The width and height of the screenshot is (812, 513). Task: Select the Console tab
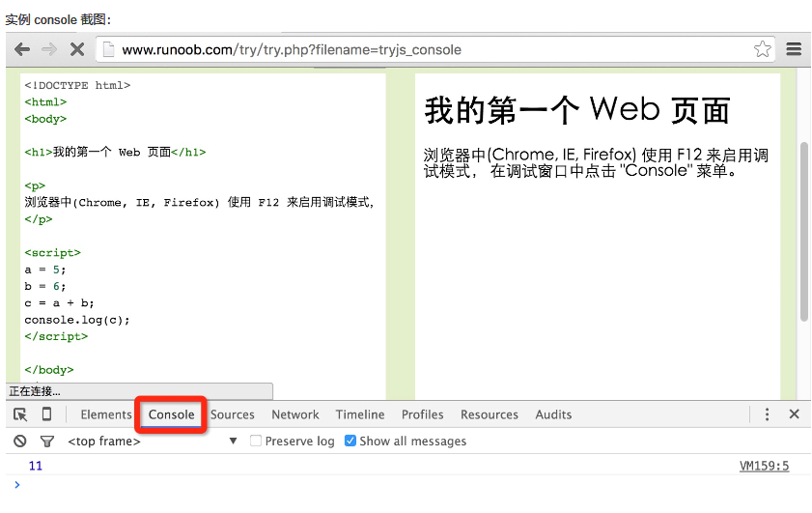tap(172, 414)
